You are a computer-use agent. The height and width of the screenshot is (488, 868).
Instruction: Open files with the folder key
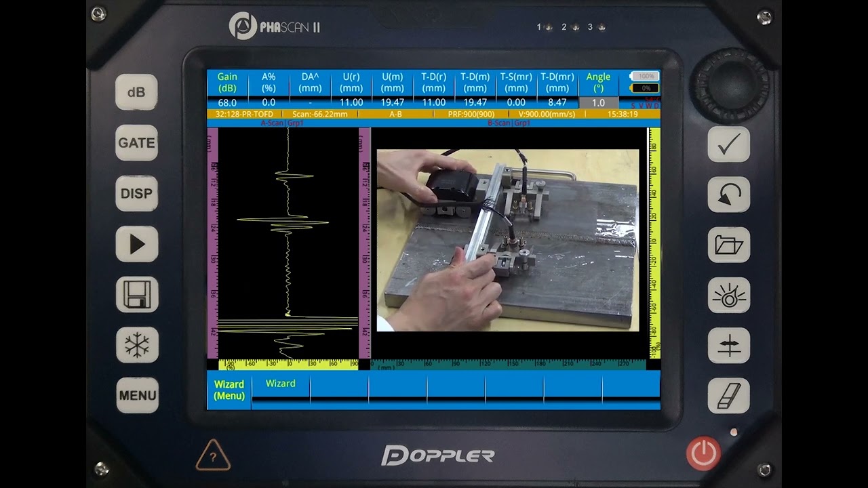point(729,245)
